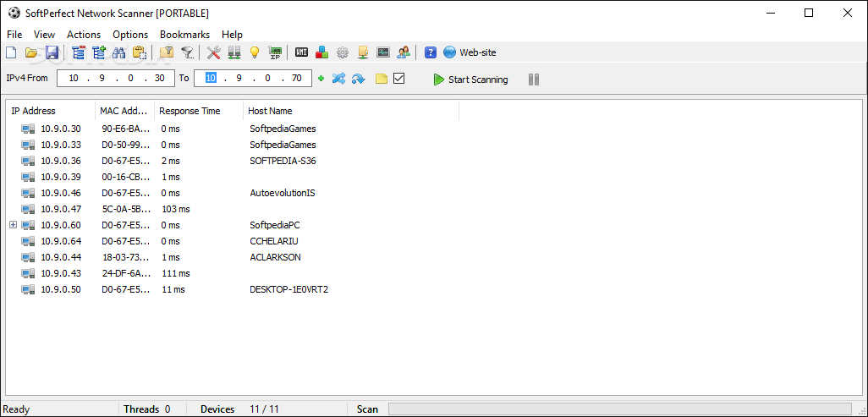This screenshot has width=868, height=417.
Task: Select host name ACLARKSON
Action: click(276, 257)
